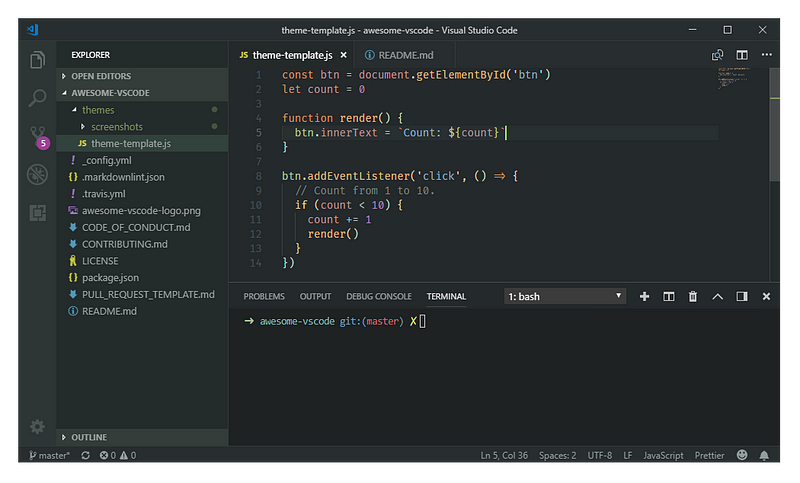Click the editor vertical scrollbar
The width and height of the screenshot is (800, 483).
[x=774, y=125]
